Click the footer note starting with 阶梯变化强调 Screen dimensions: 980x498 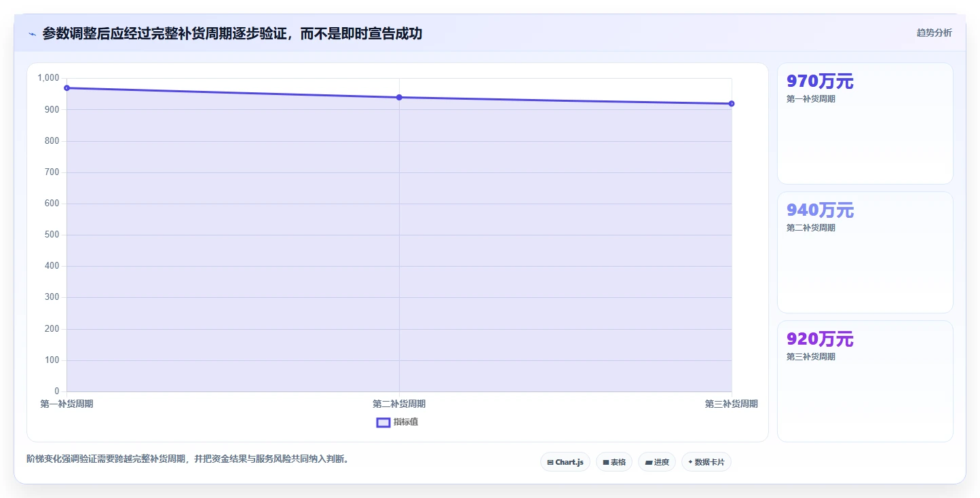point(187,459)
